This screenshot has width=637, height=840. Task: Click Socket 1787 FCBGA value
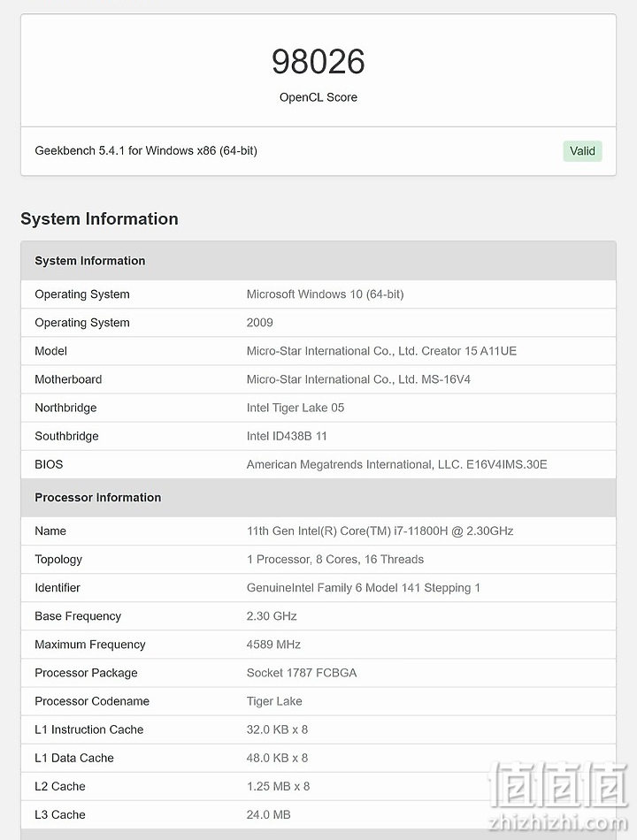[x=302, y=673]
